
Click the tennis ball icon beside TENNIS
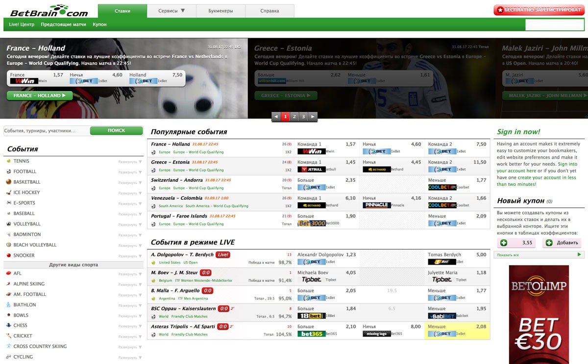9,161
